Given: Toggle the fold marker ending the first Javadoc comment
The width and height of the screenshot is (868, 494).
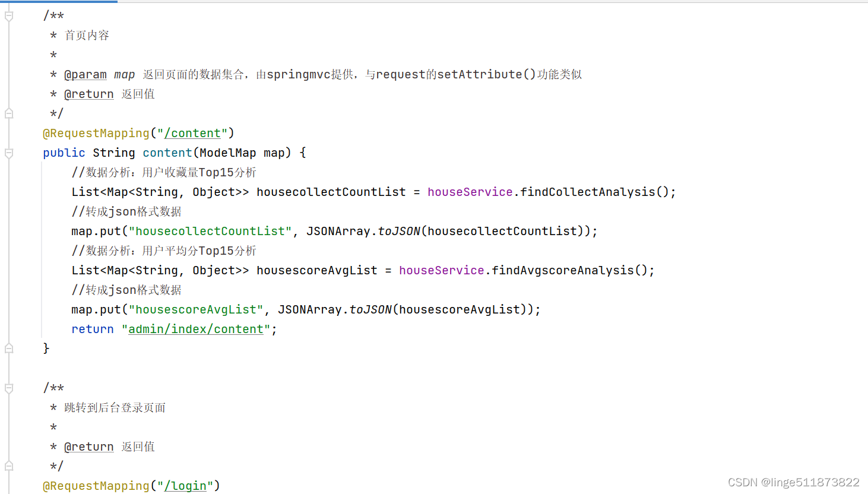Looking at the screenshot, I should pyautogui.click(x=9, y=113).
